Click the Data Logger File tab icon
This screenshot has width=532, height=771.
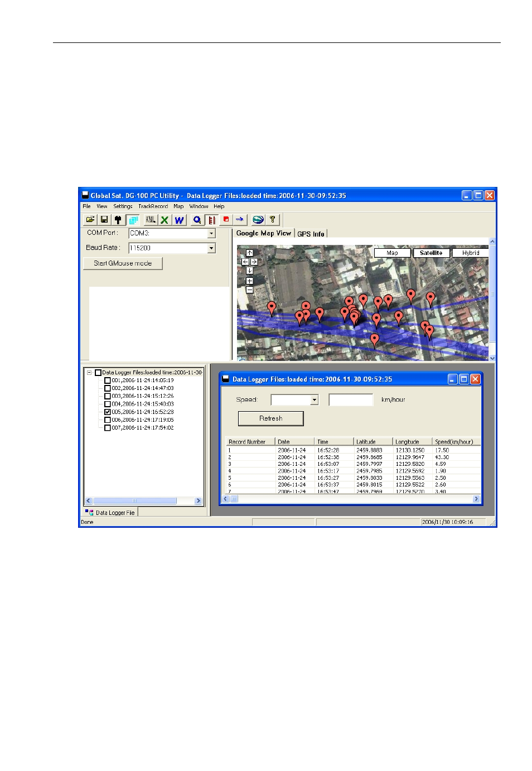click(89, 512)
